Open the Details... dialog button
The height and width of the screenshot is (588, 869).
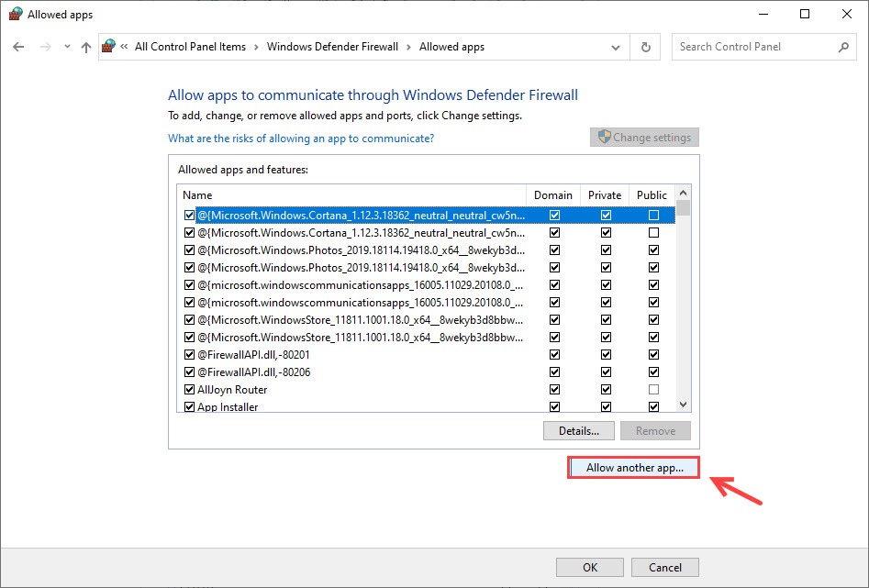click(x=579, y=430)
